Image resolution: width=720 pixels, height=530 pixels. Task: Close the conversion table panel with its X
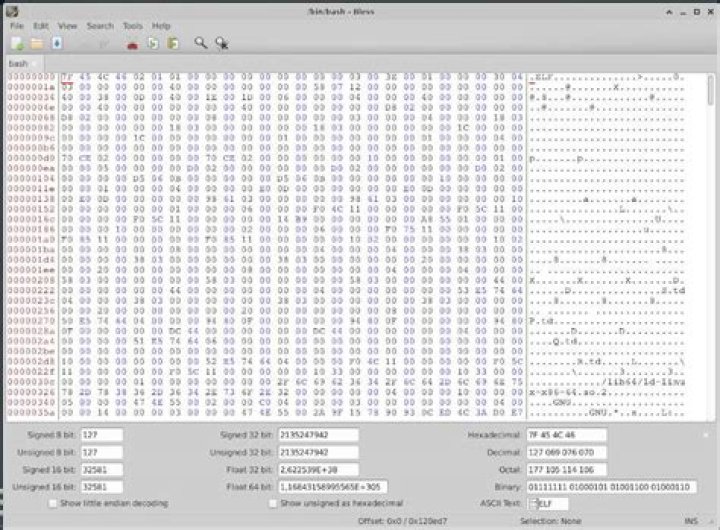pyautogui.click(x=706, y=435)
